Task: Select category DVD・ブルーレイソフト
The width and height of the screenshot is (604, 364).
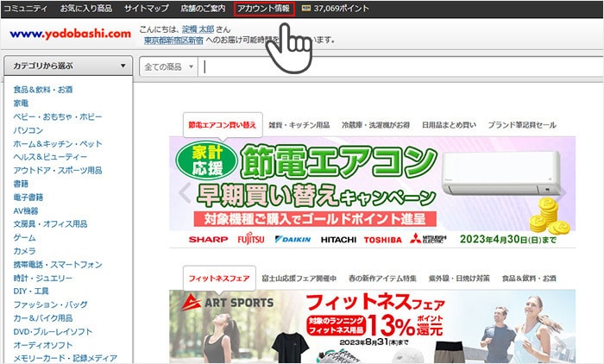Action: pyautogui.click(x=53, y=331)
